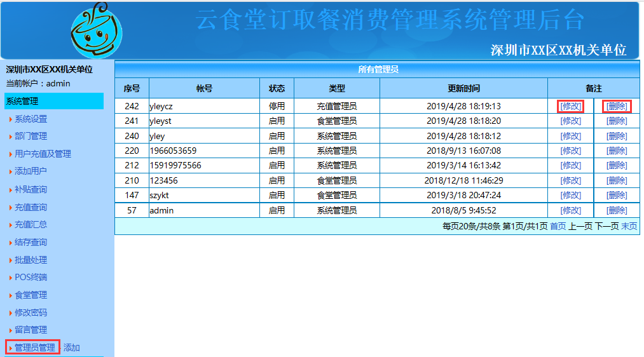This screenshot has width=644, height=357.
Task: Click 删除 for account szykt
Action: tap(617, 195)
